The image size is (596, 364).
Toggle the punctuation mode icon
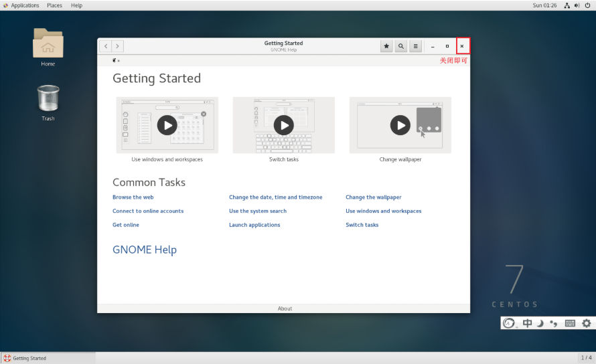[554, 323]
